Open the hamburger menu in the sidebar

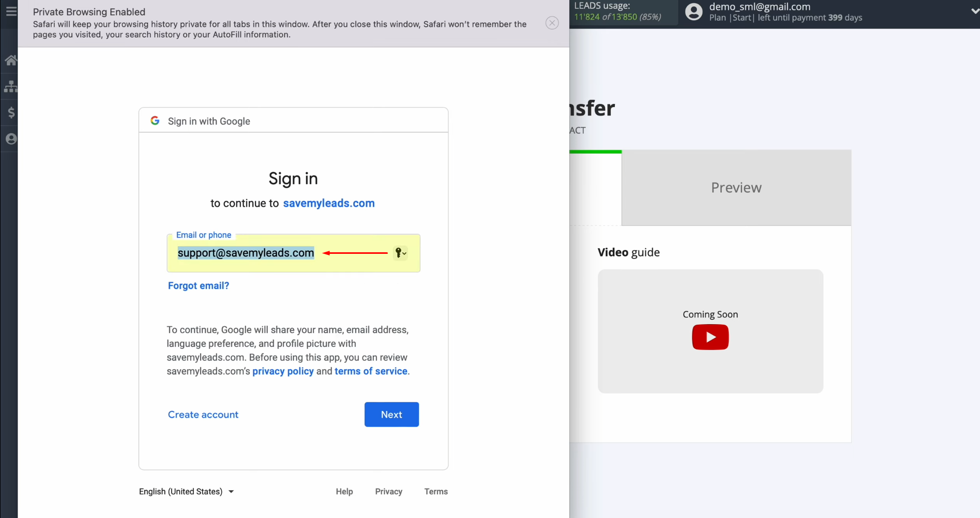[x=11, y=11]
